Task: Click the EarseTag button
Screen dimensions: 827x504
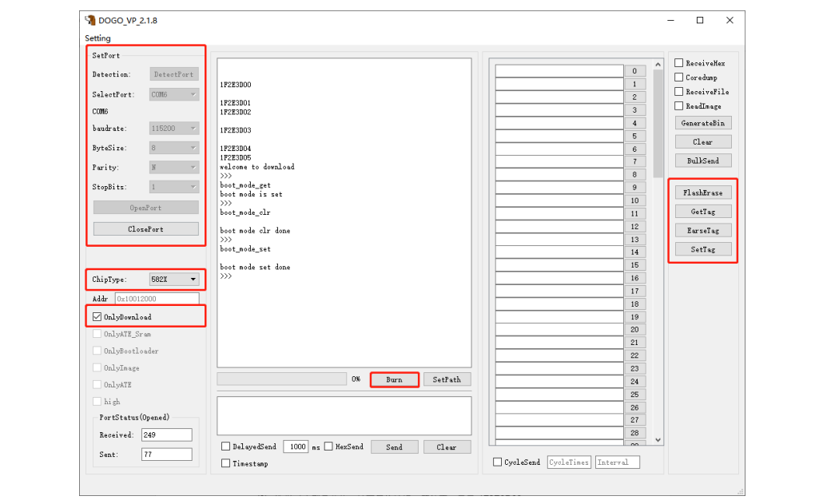Action: click(703, 230)
